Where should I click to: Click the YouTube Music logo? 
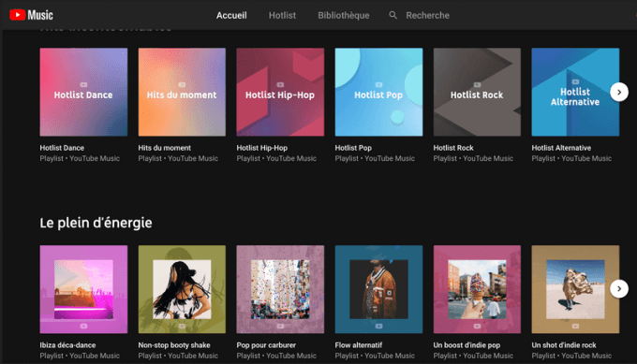point(31,15)
